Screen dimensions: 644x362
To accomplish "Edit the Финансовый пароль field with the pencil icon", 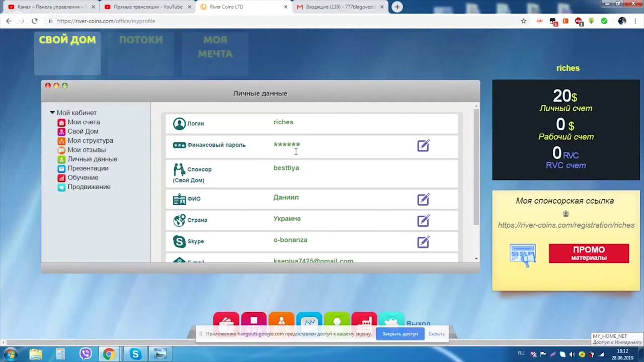I will coord(423,146).
